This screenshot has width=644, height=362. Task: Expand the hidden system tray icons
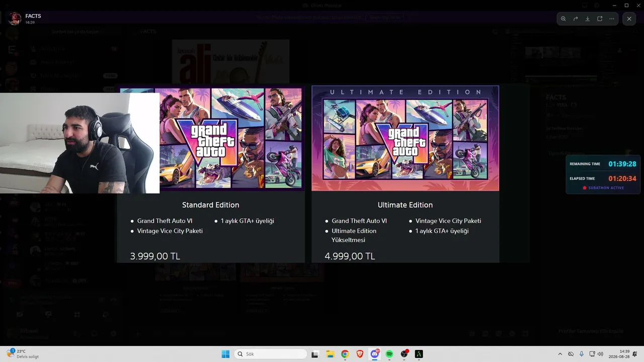coord(560,354)
